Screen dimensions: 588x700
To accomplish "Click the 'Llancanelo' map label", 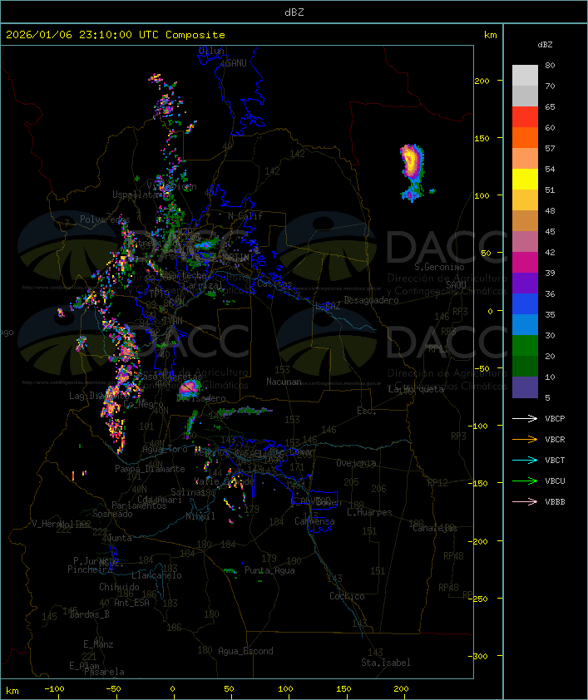I will pyautogui.click(x=156, y=575).
